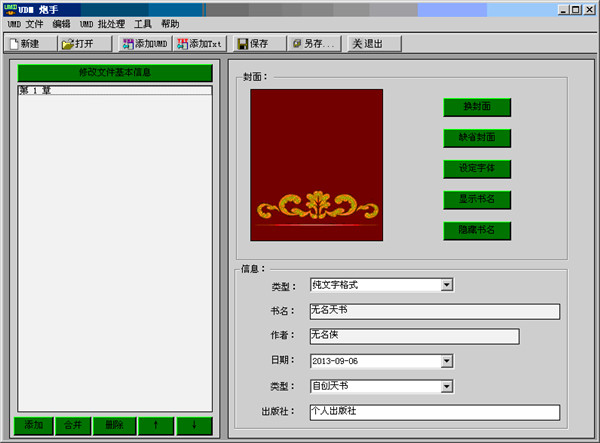Click the 缺省封面 (default cover) button
Image resolution: width=600 pixels, height=443 pixels.
tap(477, 138)
